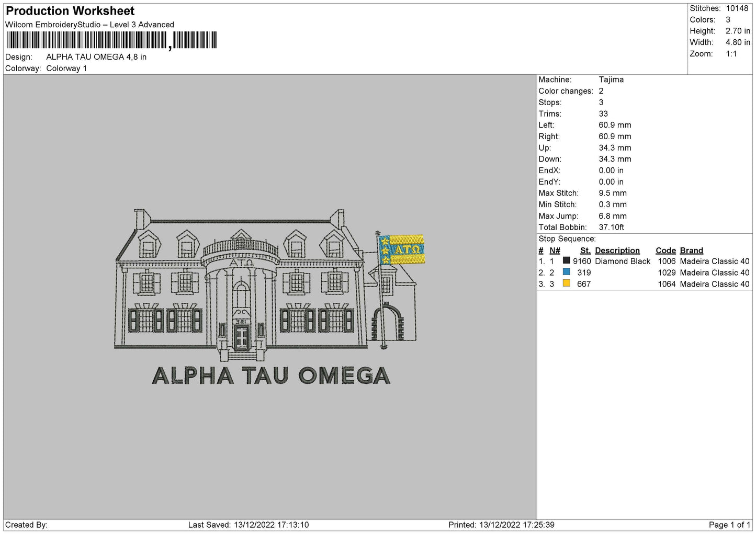Image resolution: width=756 pixels, height=534 pixels.
Task: Click the blue color swatch for thread 1029
Action: click(566, 272)
